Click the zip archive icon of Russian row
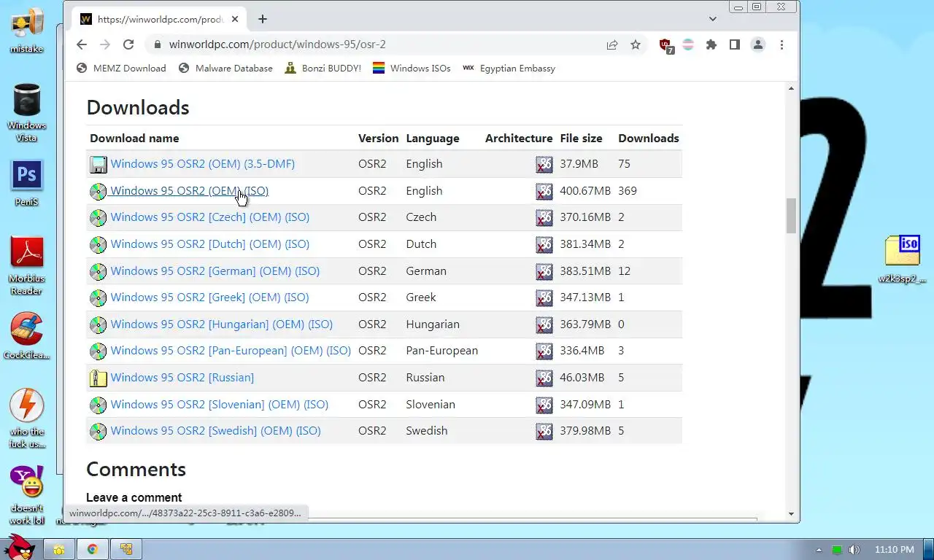 [x=98, y=378]
